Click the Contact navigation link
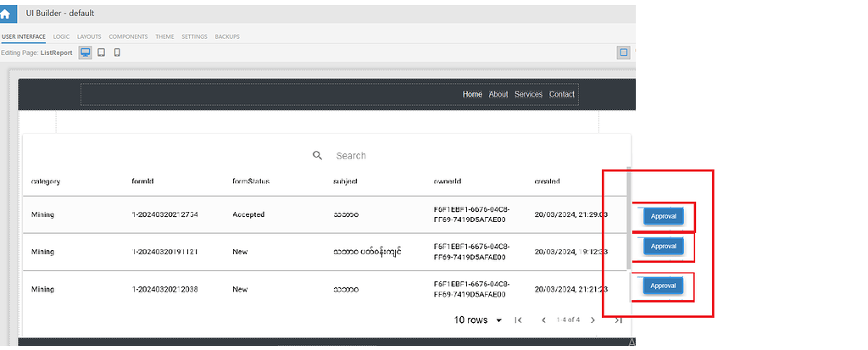868x350 pixels. click(x=562, y=94)
